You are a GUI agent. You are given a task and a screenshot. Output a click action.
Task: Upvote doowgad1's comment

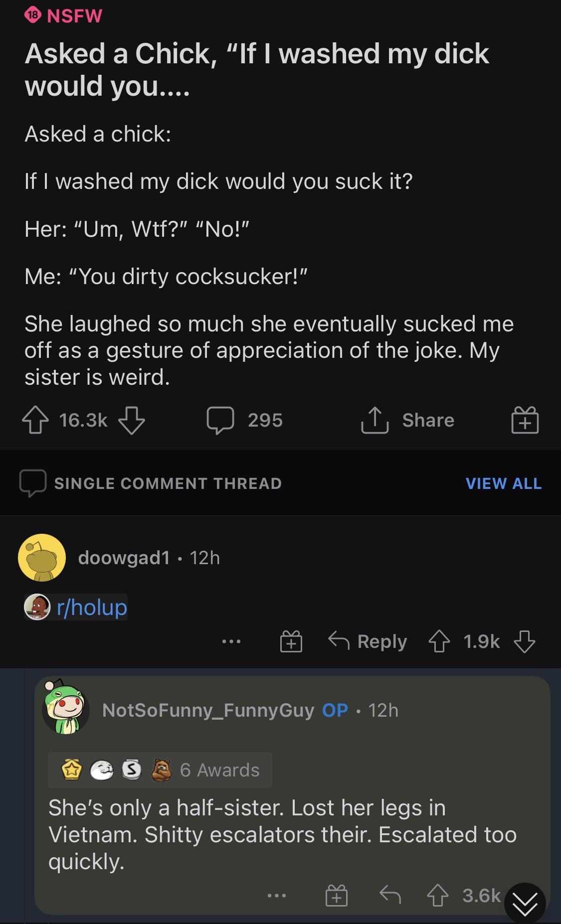point(438,641)
